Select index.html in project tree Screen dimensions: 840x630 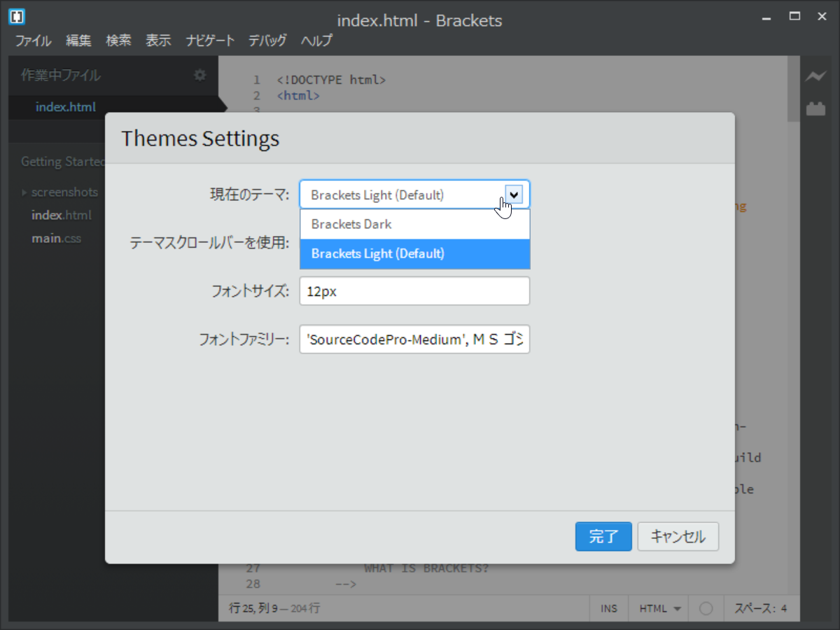[62, 215]
